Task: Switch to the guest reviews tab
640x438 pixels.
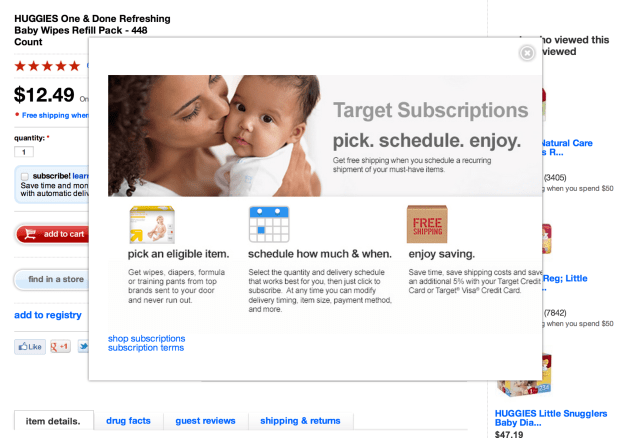Action: click(205, 420)
